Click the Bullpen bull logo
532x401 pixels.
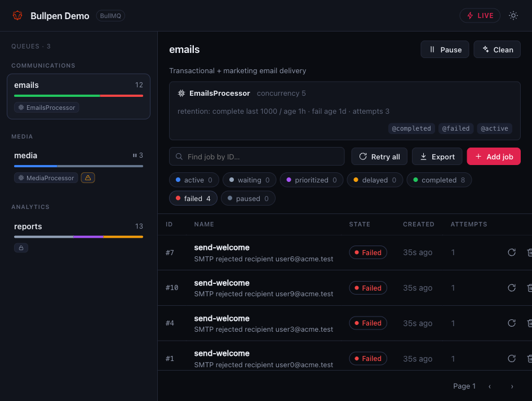[17, 16]
